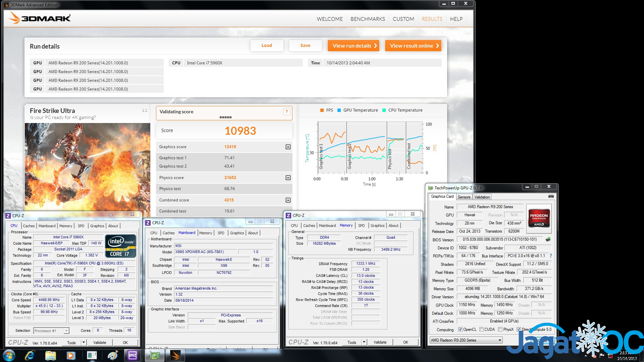
Task: Click Validate in Memory CPU-Z window
Action: [x=380, y=342]
